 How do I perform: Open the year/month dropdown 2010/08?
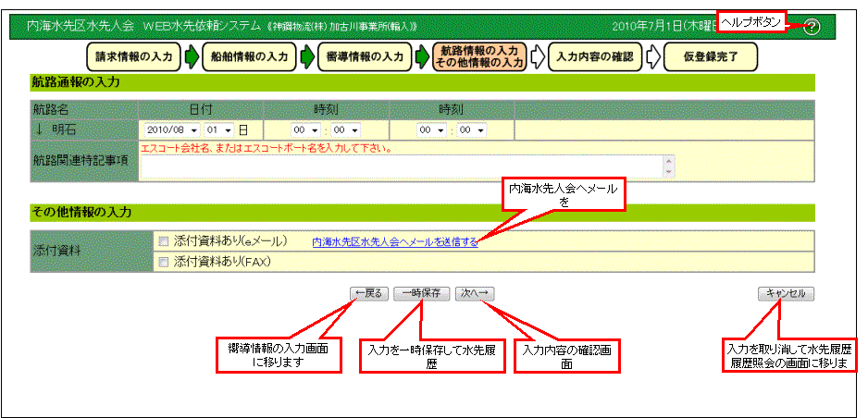(171, 130)
